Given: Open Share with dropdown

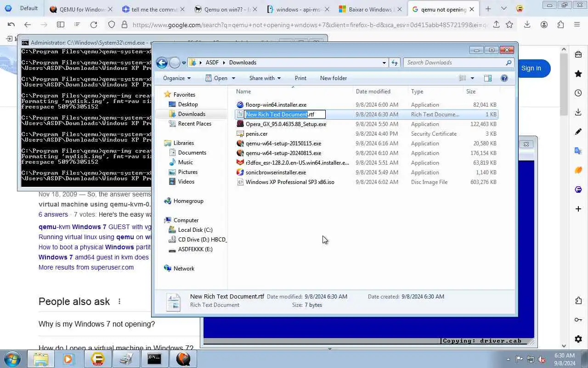Looking at the screenshot, I should coord(265,78).
